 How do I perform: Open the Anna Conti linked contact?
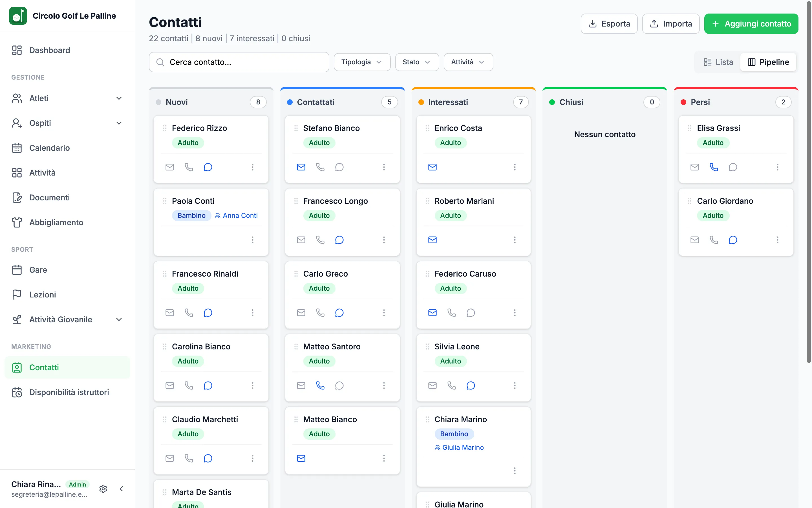pos(236,216)
